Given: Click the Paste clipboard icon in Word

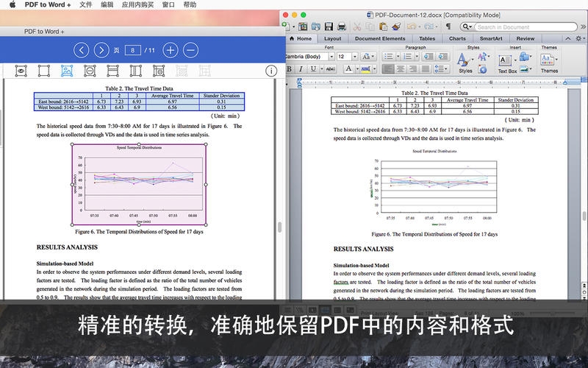Looking at the screenshot, I should tap(383, 26).
